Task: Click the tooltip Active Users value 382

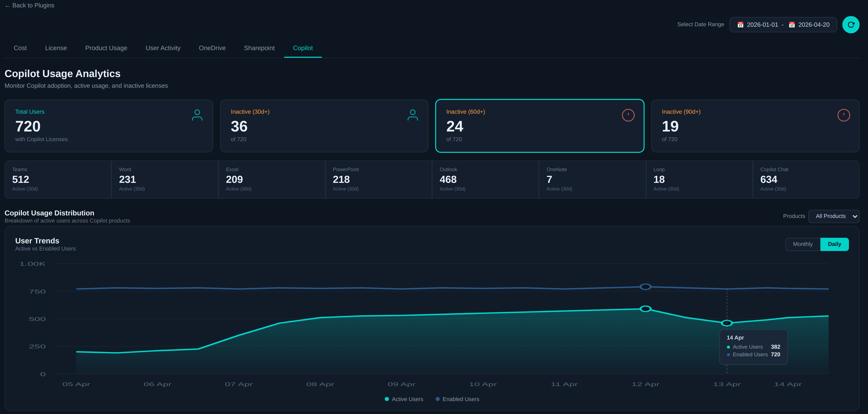Action: click(x=775, y=347)
